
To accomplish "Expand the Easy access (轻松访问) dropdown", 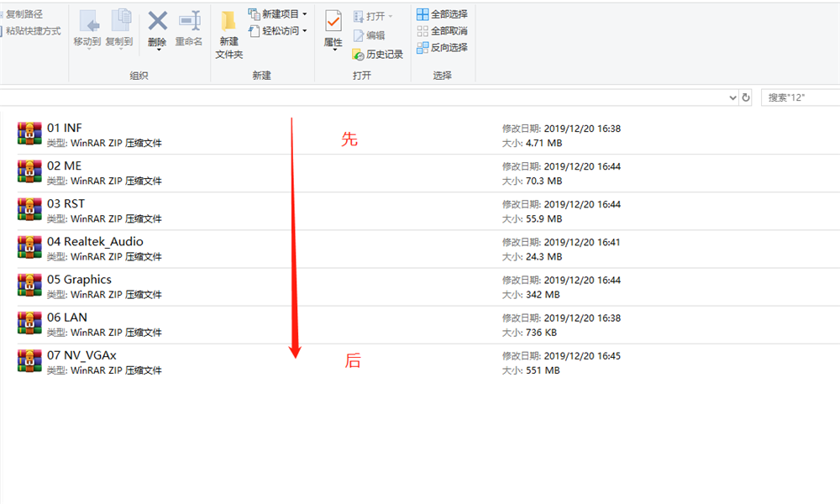I will [x=278, y=31].
